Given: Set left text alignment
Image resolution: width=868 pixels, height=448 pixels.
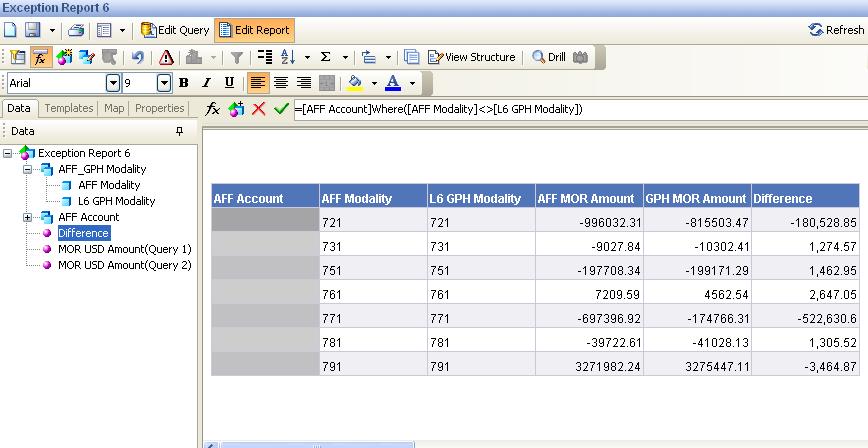Looking at the screenshot, I should click(x=257, y=83).
